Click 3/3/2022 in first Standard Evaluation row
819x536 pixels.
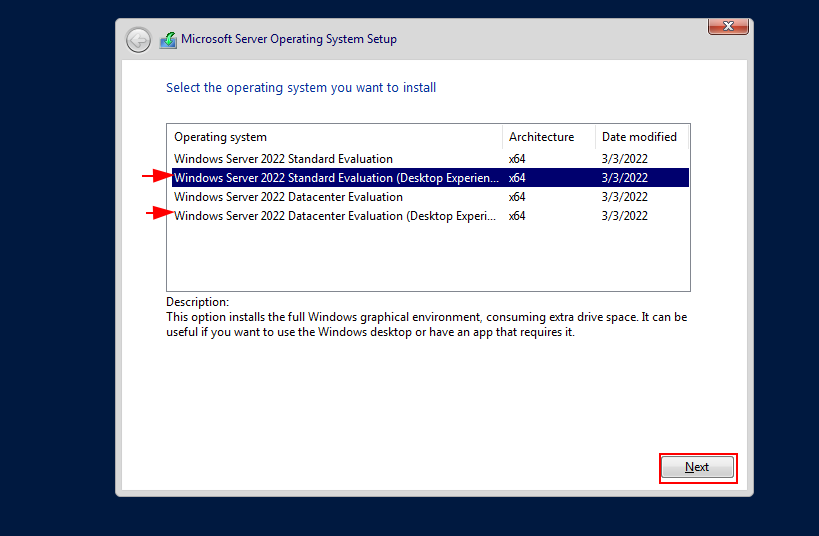click(624, 159)
